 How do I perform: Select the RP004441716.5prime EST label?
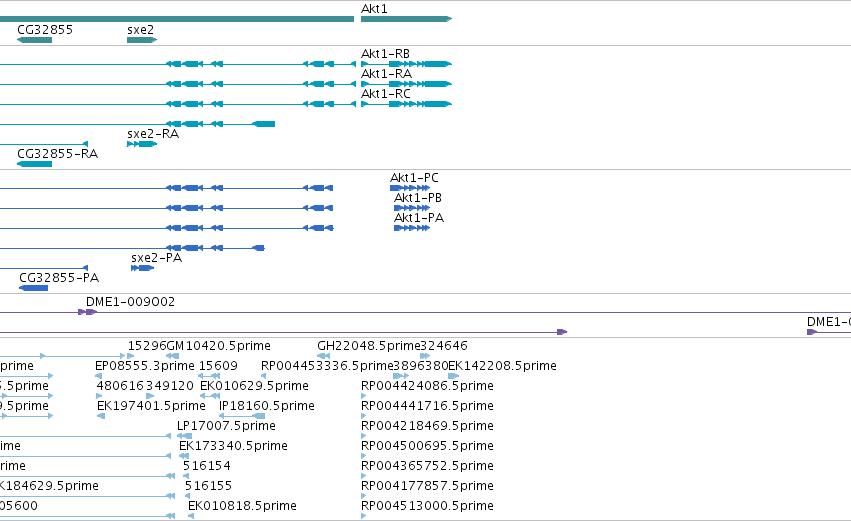coord(428,406)
